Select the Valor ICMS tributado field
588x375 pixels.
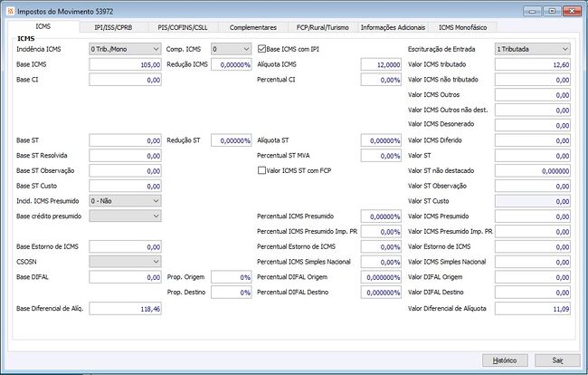tap(533, 64)
